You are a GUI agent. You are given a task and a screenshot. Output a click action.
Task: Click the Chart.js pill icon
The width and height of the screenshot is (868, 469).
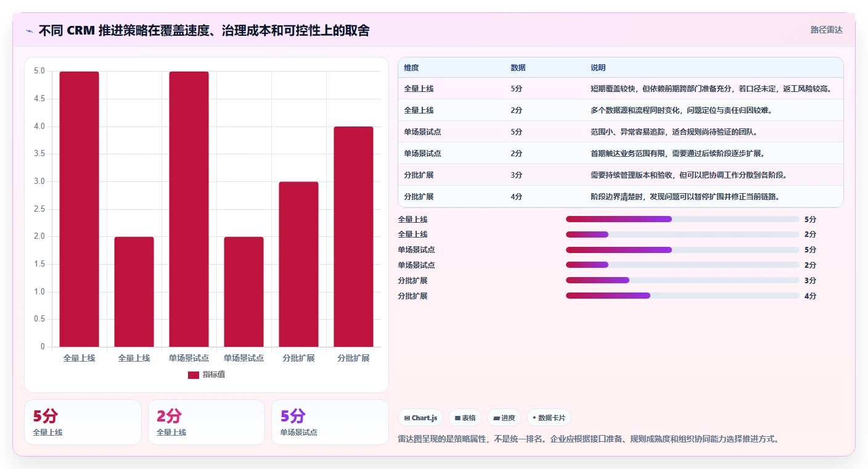pyautogui.click(x=407, y=418)
